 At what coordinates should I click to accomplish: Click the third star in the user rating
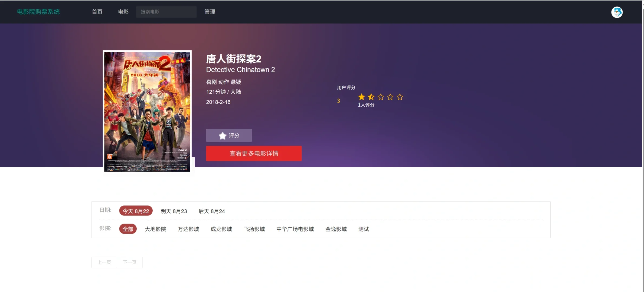(x=380, y=97)
